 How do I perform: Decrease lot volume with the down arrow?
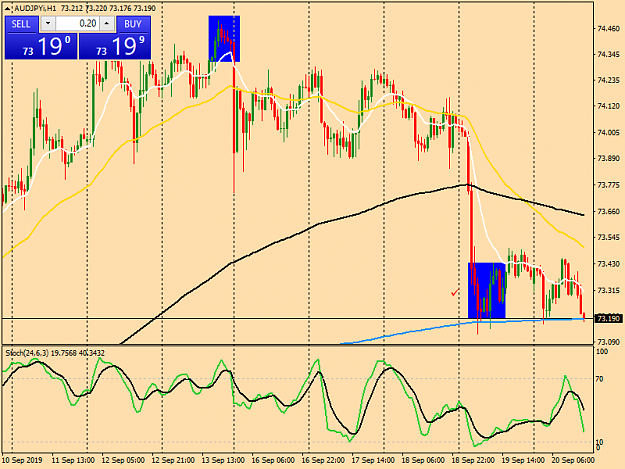48,24
